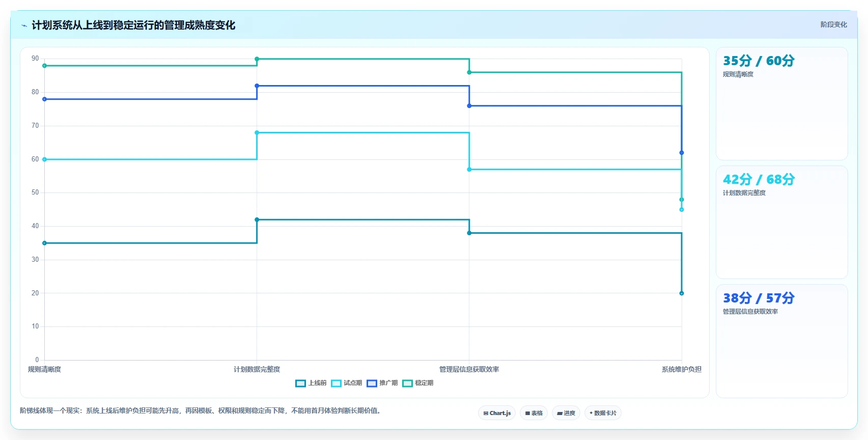
Task: Click the footnote beginning 阶梯线体现一个现实
Action: pyautogui.click(x=201, y=410)
